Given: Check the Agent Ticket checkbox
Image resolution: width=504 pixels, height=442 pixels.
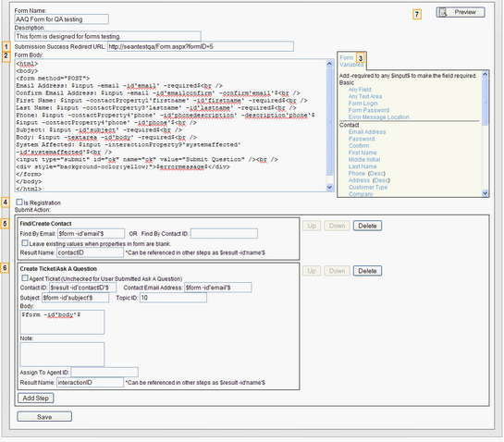Looking at the screenshot, I should (x=25, y=278).
